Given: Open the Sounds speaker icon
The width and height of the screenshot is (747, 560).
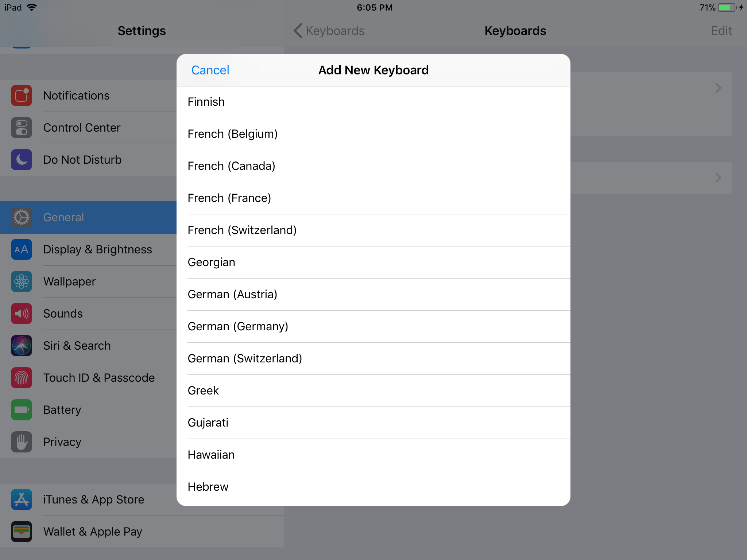Looking at the screenshot, I should point(22,314).
